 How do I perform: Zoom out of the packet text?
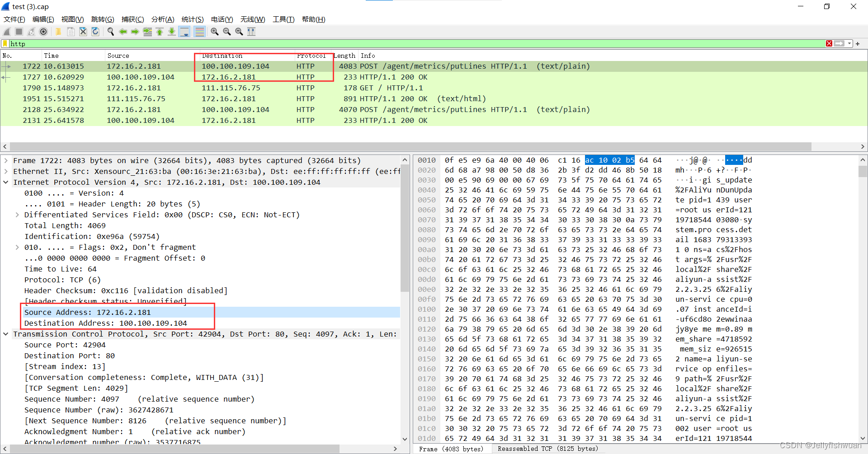click(226, 32)
